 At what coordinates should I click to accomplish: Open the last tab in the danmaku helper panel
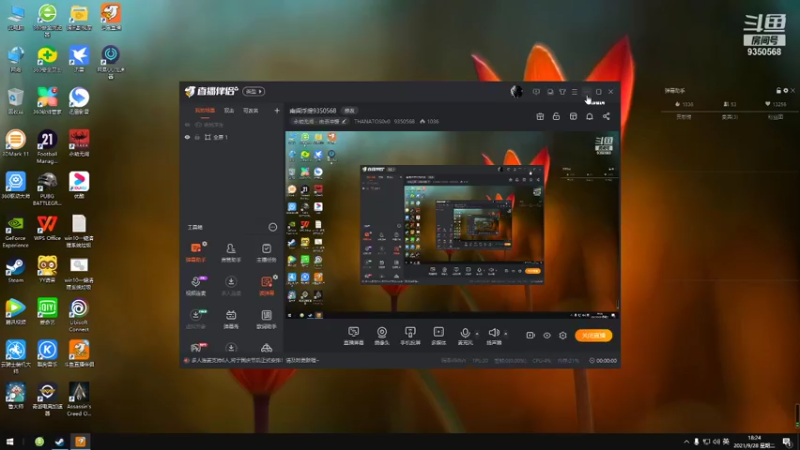point(775,117)
